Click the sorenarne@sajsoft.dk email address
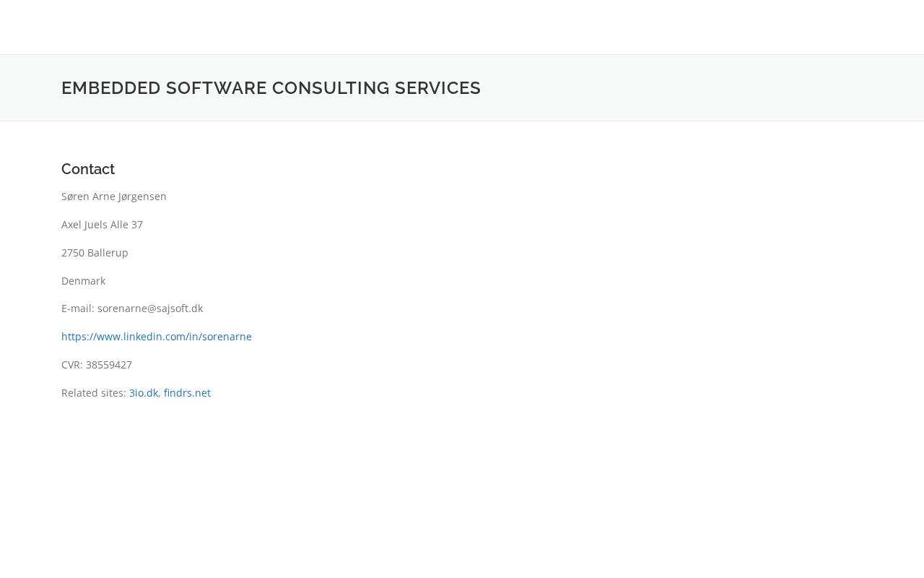The height and width of the screenshot is (578, 924). pos(150,309)
